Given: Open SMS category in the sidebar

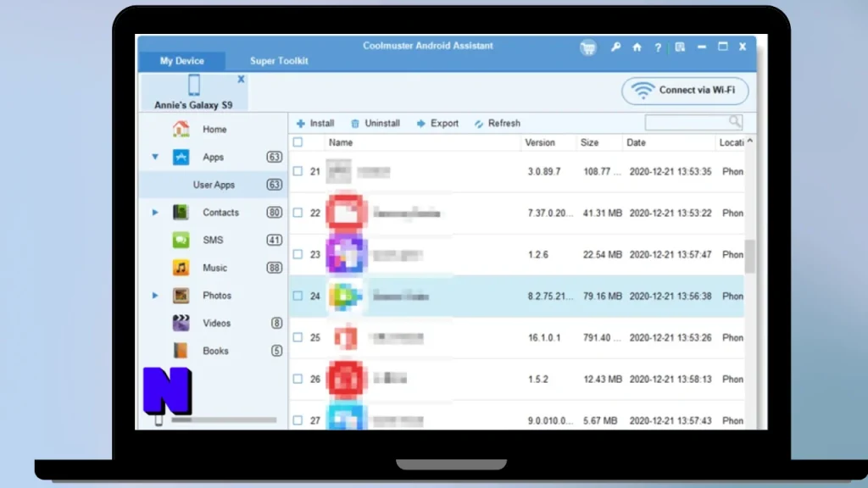Looking at the screenshot, I should pos(213,240).
